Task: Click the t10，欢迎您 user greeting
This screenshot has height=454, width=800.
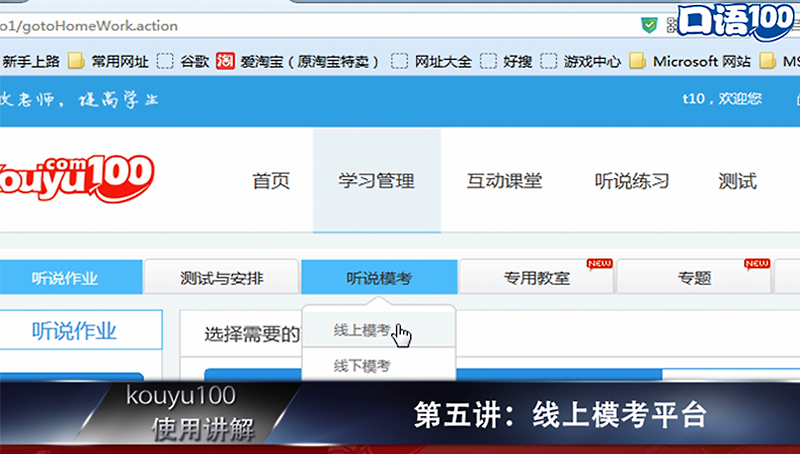Action: point(722,98)
